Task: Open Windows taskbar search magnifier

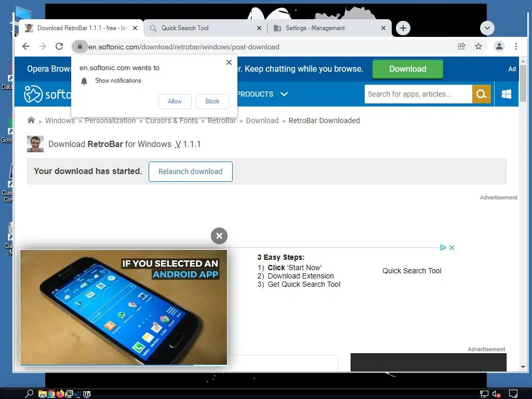Action: pos(29,394)
